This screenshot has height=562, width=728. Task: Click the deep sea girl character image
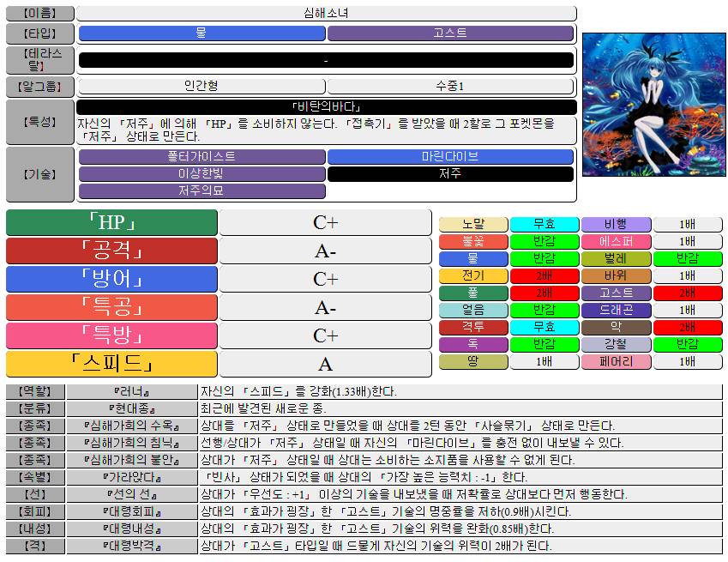[x=653, y=104]
